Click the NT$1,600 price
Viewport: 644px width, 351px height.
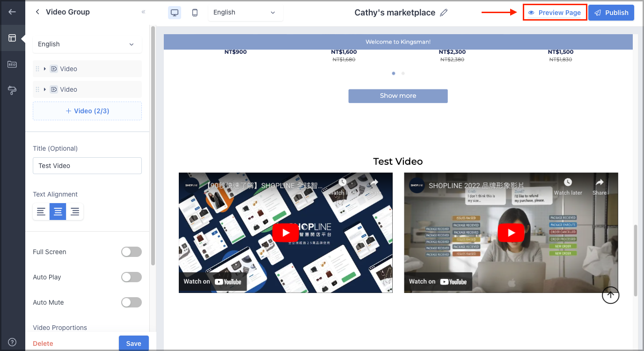344,52
